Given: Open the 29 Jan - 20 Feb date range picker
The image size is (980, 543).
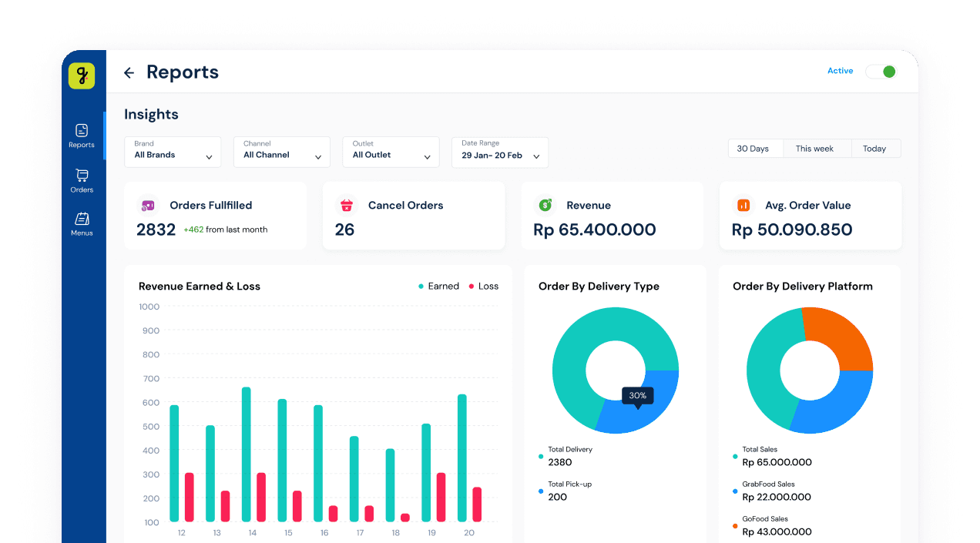Looking at the screenshot, I should [x=499, y=152].
